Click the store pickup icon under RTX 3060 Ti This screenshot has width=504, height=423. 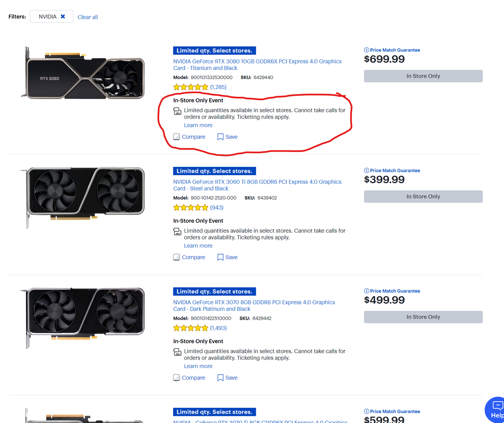tap(177, 231)
